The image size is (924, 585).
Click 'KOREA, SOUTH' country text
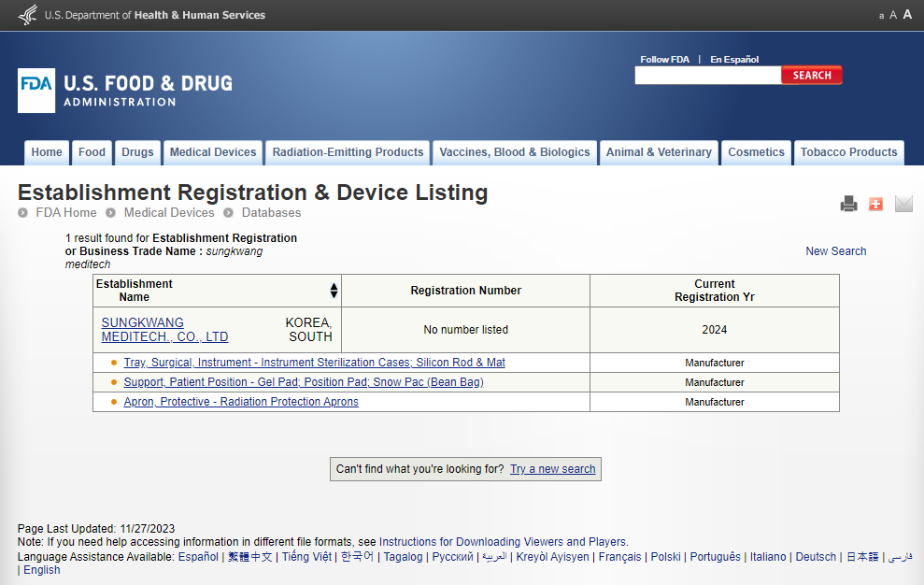[x=309, y=330]
